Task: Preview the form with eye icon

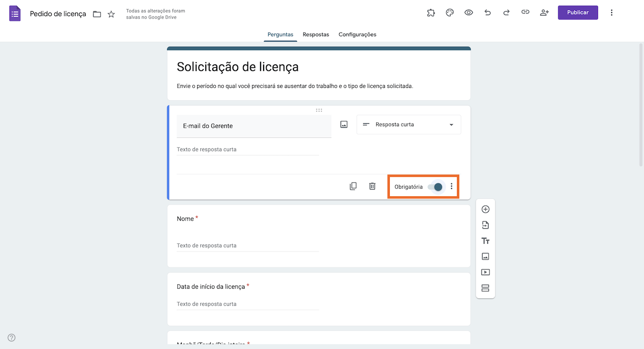Action: click(468, 13)
